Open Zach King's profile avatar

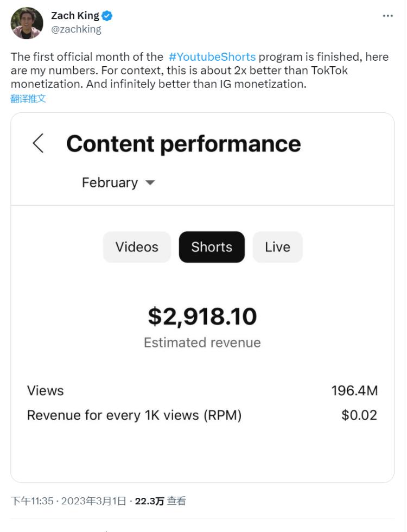click(x=27, y=23)
